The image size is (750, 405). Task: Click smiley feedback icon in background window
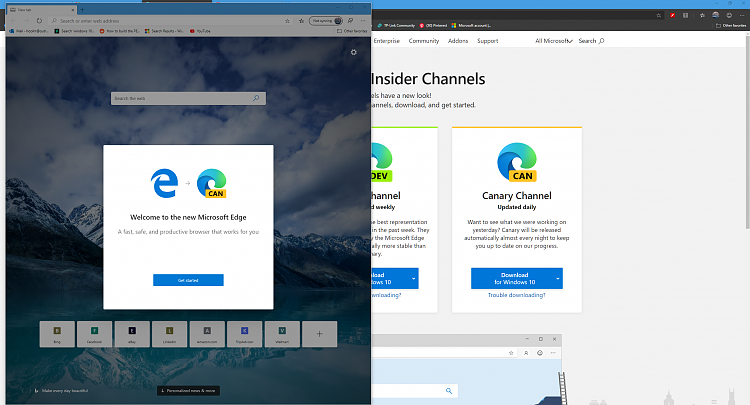(x=729, y=15)
